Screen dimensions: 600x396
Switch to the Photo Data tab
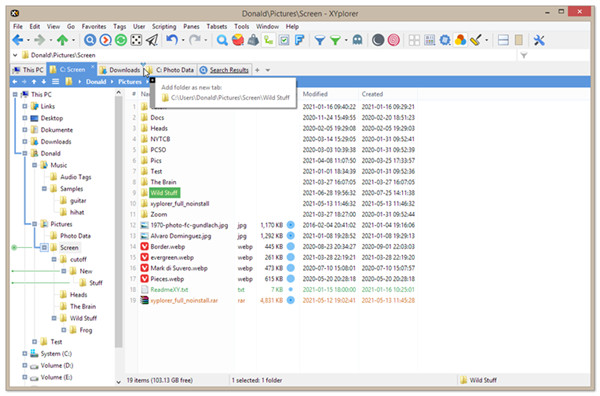[171, 70]
